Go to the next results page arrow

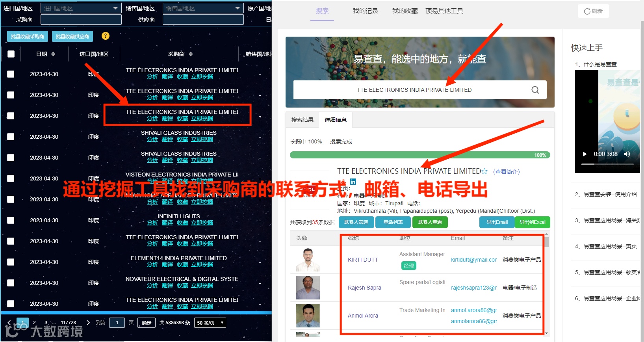coord(88,323)
